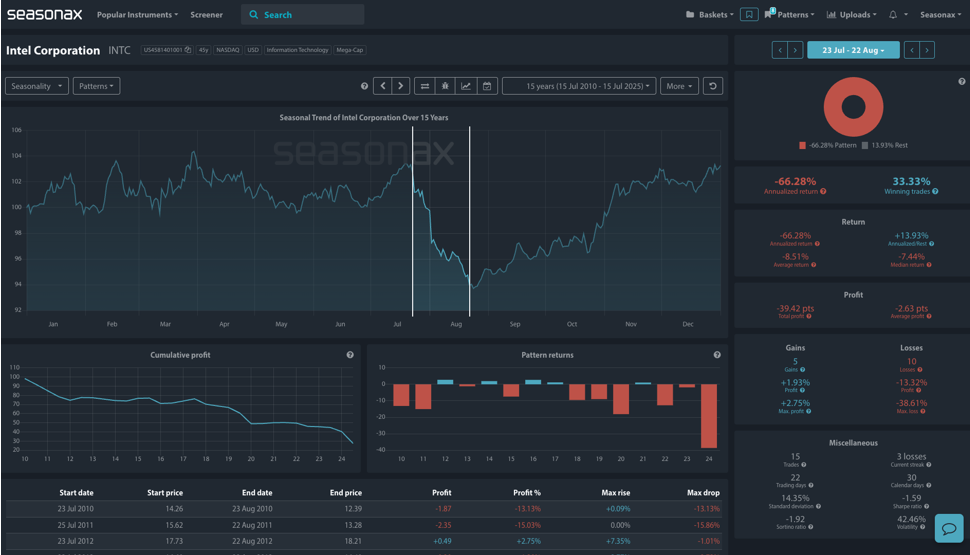Sort table by the Max drop column header
970x555 pixels.
703,493
